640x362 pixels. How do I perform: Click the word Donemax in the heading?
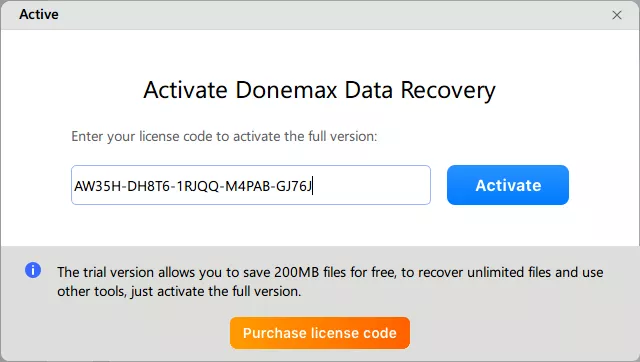pyautogui.click(x=286, y=90)
